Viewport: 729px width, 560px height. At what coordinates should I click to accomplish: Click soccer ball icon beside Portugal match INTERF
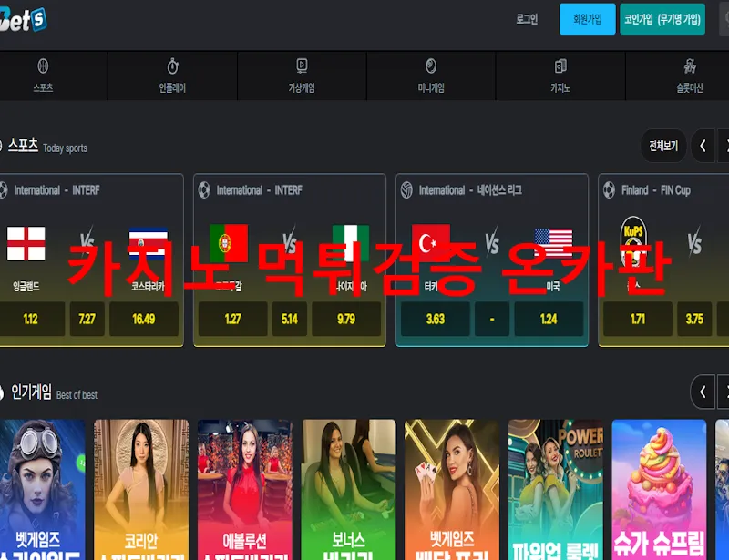(204, 190)
